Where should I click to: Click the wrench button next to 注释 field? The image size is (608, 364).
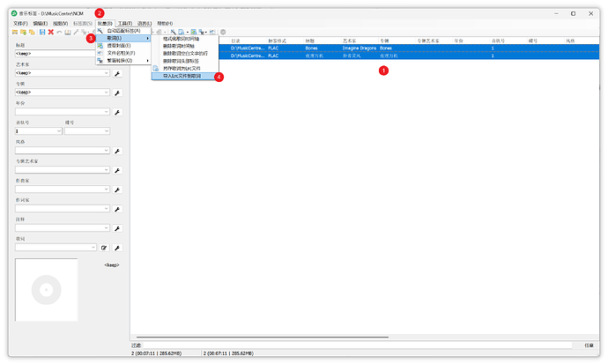tap(117, 228)
